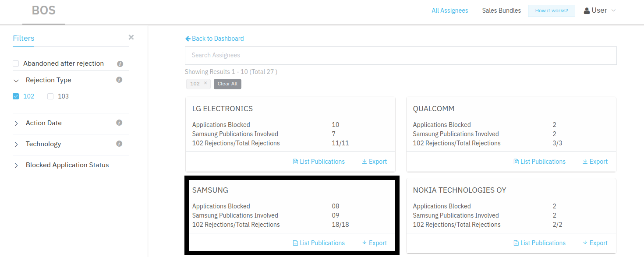Focus the Search Assignees field
The image size is (644, 257).
(401, 56)
